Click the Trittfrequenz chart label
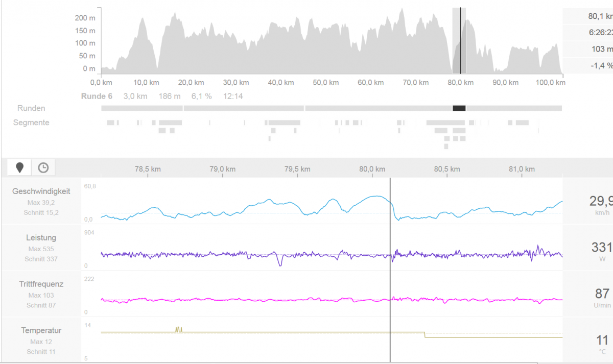 point(41,284)
